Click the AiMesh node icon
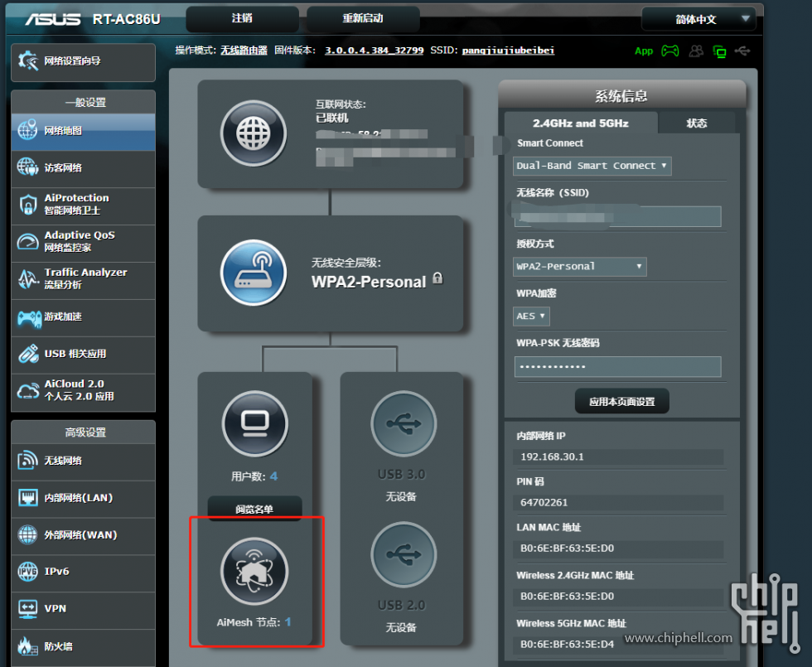 pos(254,571)
